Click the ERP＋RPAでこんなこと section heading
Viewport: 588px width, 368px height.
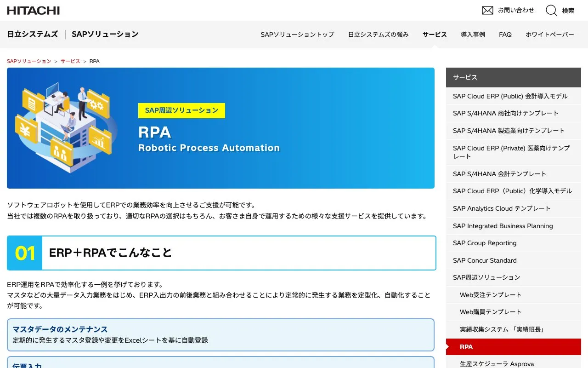click(x=221, y=253)
